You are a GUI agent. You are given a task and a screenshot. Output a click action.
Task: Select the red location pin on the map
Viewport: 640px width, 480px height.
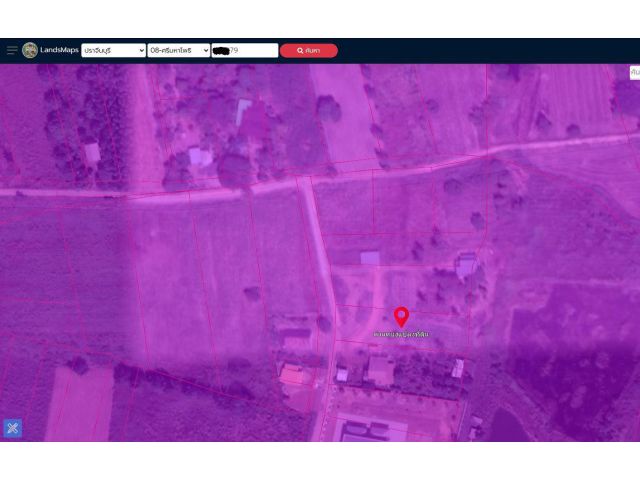[401, 317]
